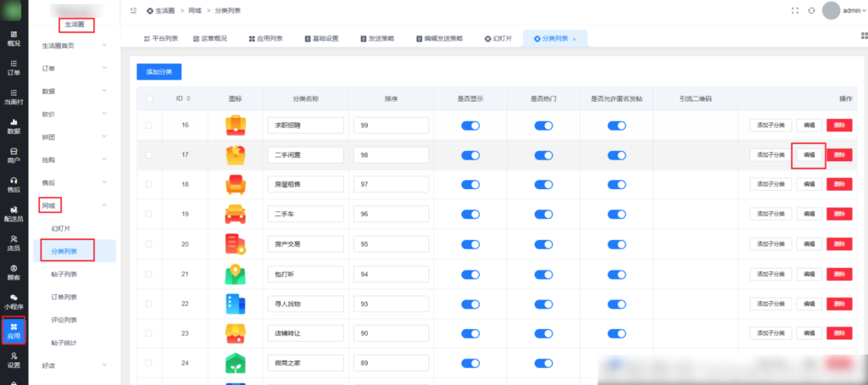Click the green house icon of 微商之家
Image resolution: width=868 pixels, height=385 pixels.
[236, 363]
